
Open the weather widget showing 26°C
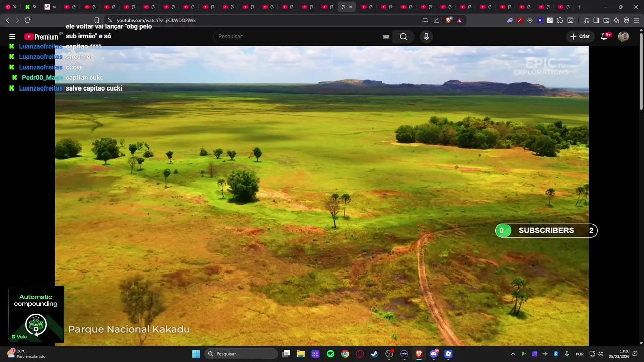point(26,354)
